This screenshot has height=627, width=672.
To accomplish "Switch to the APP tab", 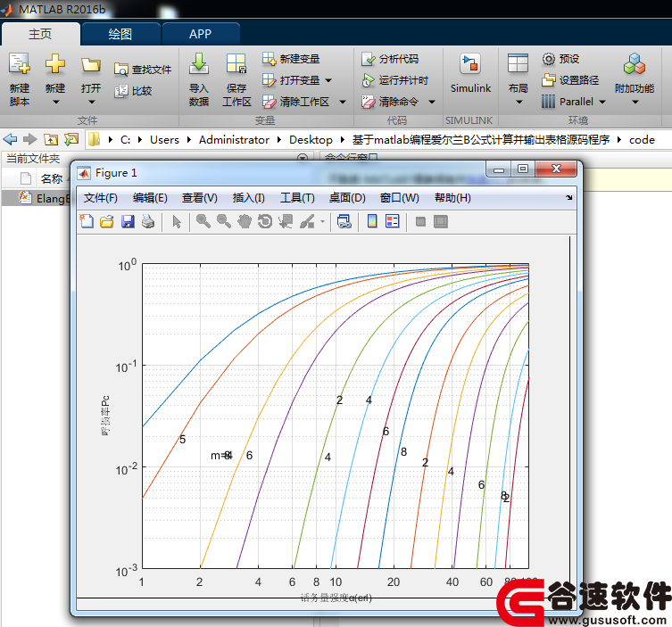I will pos(200,34).
